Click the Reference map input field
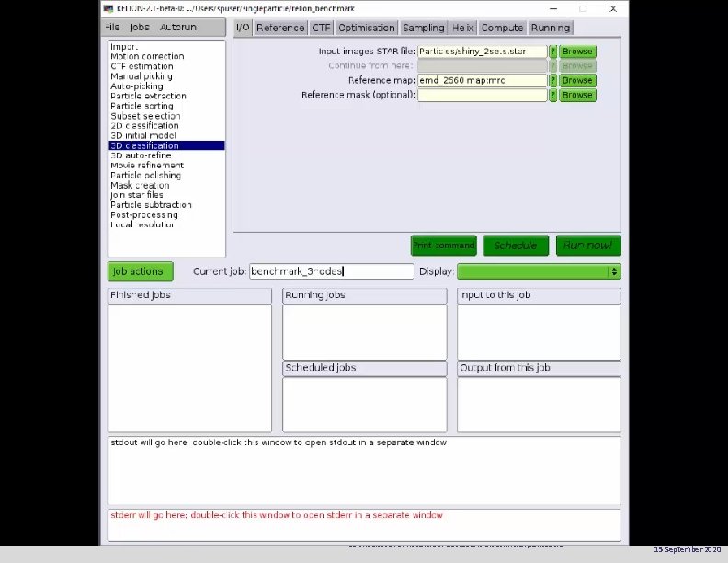Screen dimensions: 728x563 click(x=482, y=80)
